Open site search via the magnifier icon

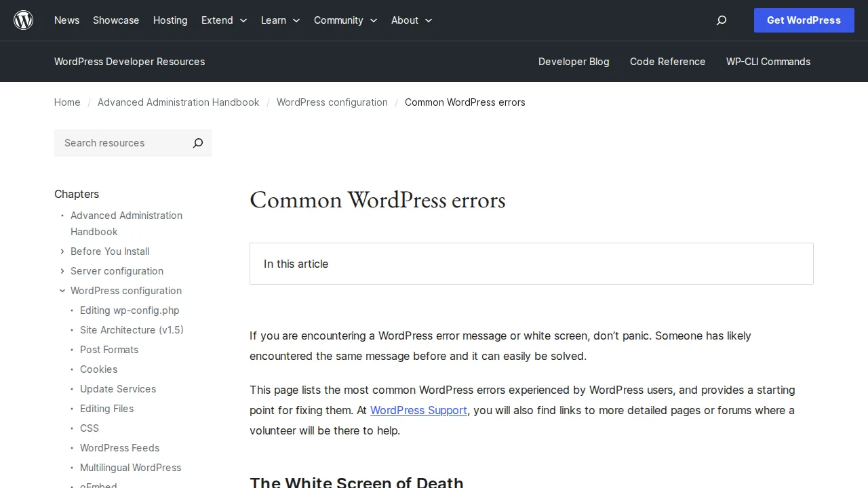point(721,20)
